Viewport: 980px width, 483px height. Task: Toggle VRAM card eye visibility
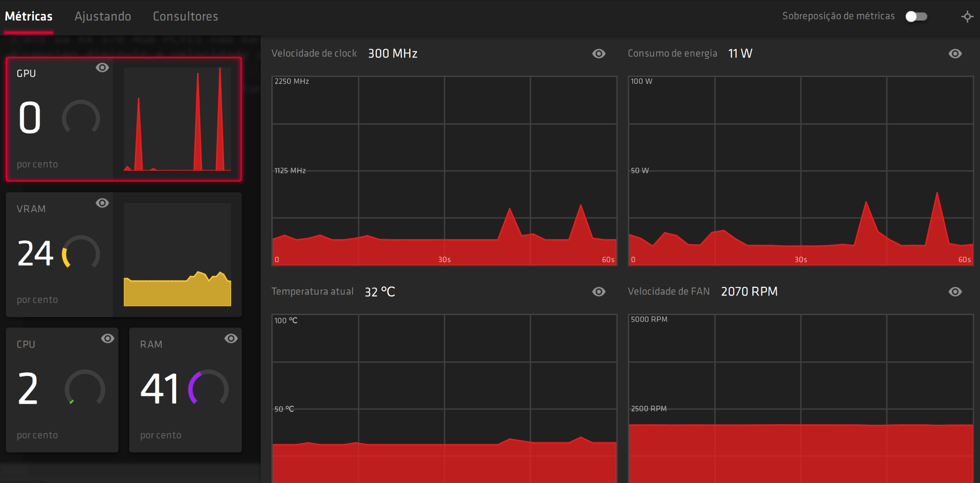(102, 203)
